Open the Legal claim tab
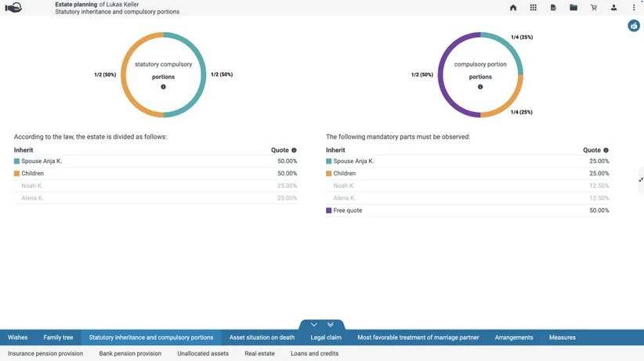This screenshot has width=644, height=361. (326, 338)
